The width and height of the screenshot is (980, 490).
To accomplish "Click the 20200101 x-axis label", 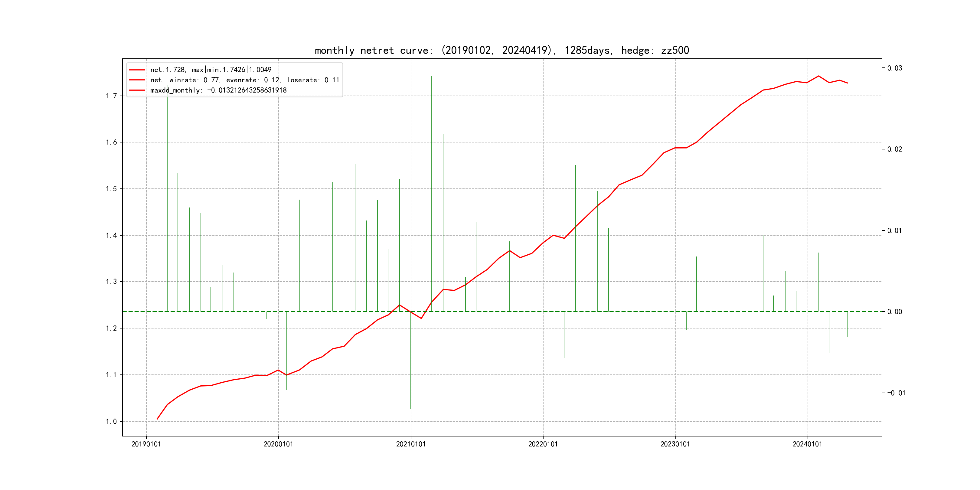I will (x=278, y=444).
